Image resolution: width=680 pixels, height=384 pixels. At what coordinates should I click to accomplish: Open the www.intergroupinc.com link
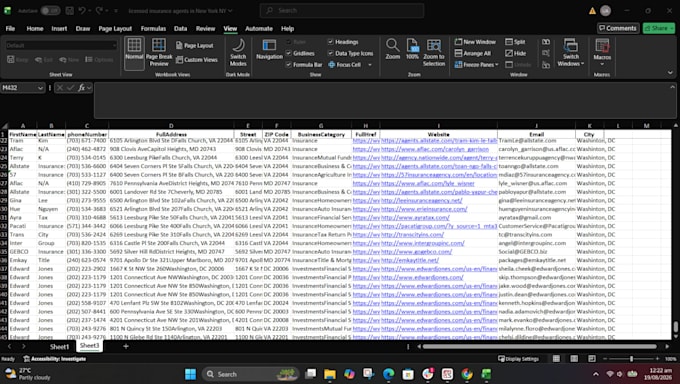[422, 243]
